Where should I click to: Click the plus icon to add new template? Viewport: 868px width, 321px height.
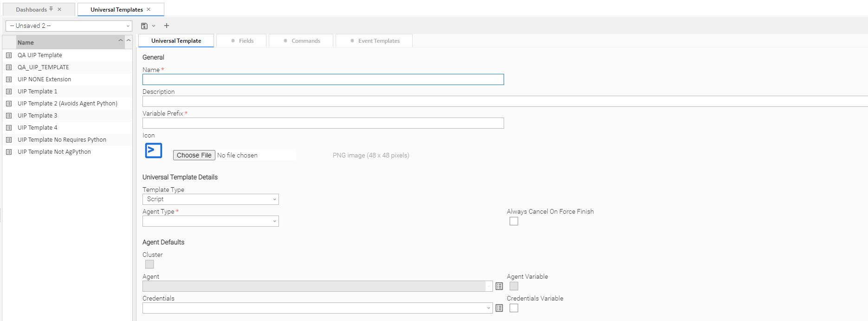167,26
